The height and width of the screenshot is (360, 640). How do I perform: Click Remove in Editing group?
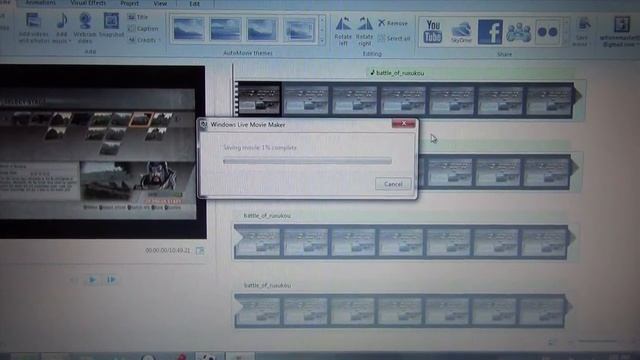pos(393,23)
